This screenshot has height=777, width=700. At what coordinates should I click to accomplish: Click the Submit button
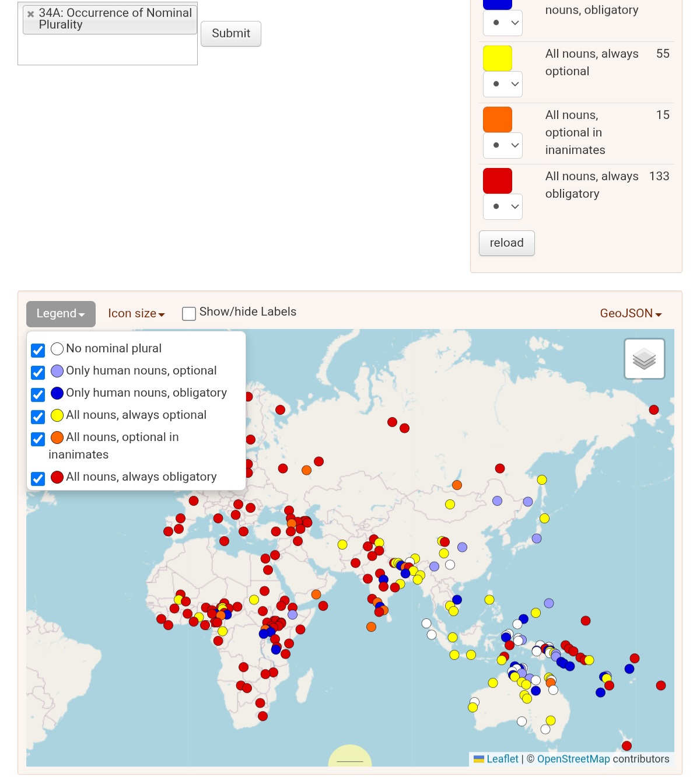231,34
